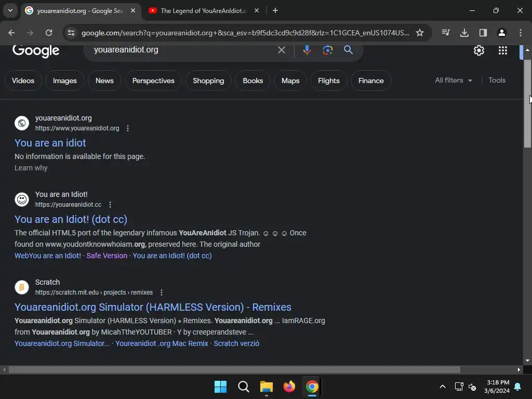Open Chrome's three-dot menu

[520, 33]
